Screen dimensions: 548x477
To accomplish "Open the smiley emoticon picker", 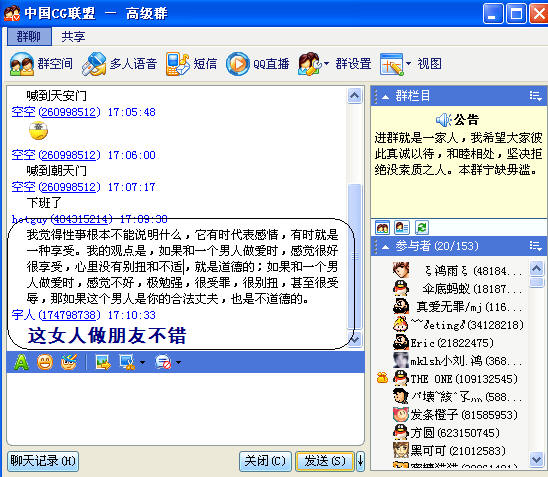I will [45, 362].
